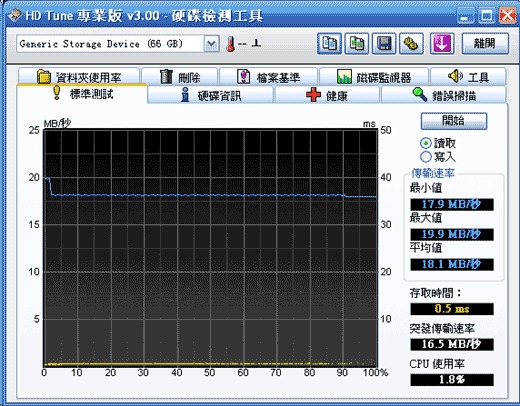Click the average value 18.1 MB/秒
Screen dimensions: 520x406
[452, 264]
